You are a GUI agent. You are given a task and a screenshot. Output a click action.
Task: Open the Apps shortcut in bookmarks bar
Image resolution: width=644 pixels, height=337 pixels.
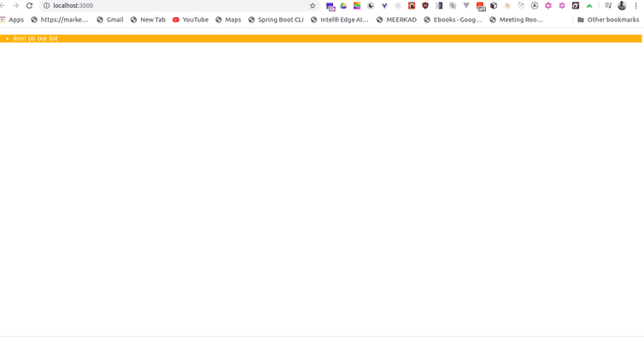12,20
